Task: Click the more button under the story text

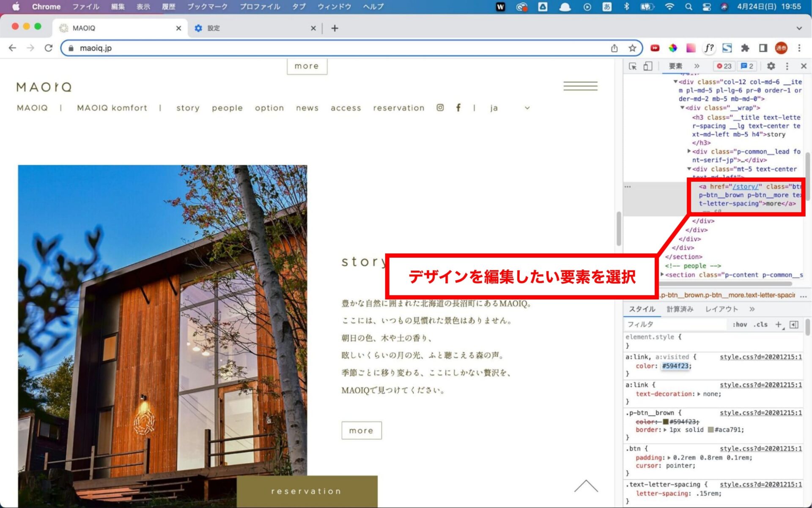Action: pos(361,431)
